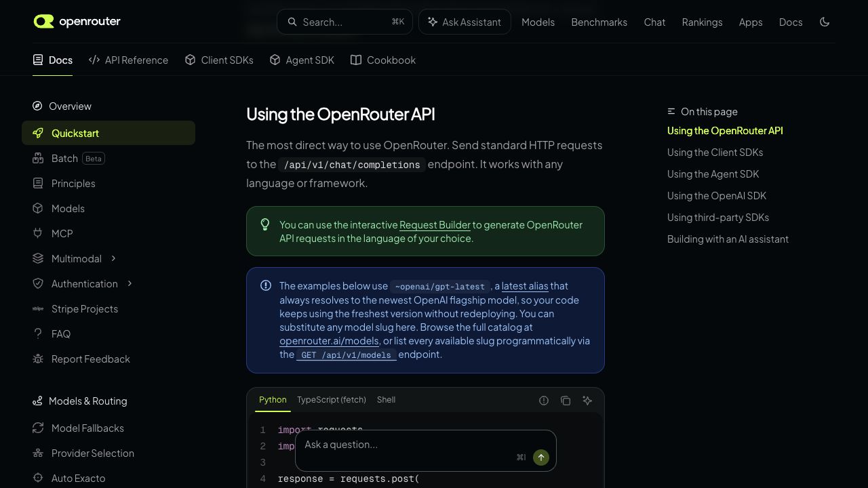
Task: Submit question with green arrow button
Action: click(x=541, y=457)
